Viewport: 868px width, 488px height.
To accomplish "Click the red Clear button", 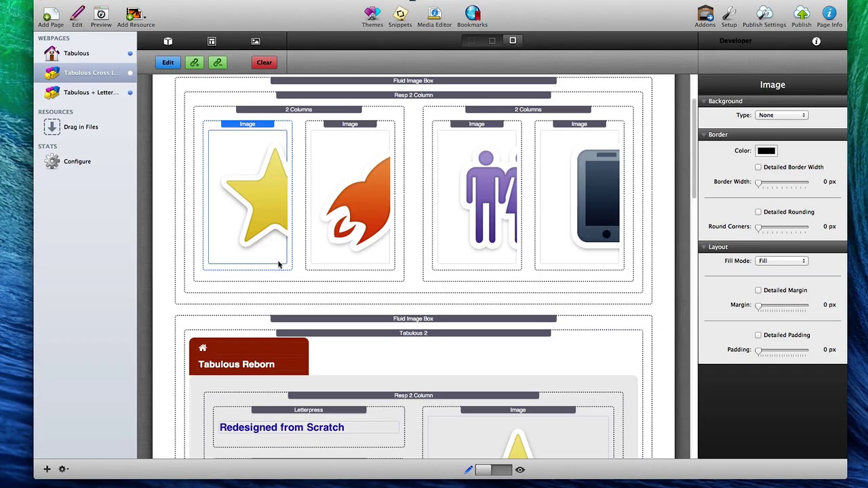I will click(x=264, y=62).
